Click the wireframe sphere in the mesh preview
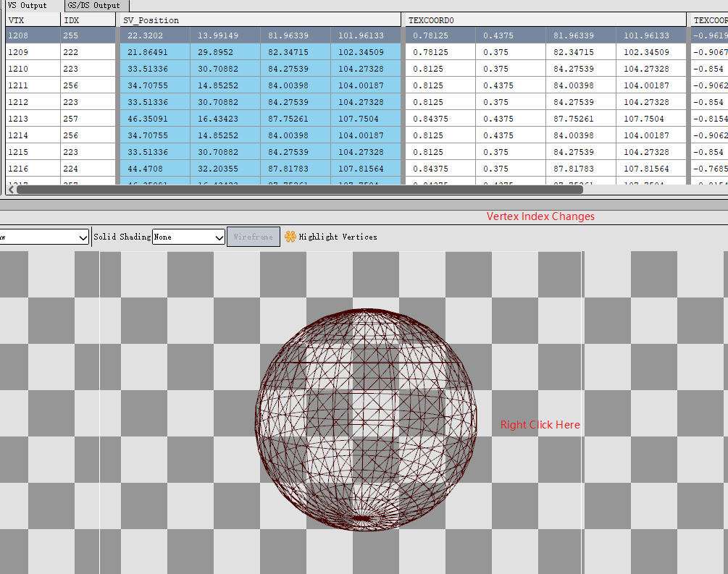This screenshot has height=574, width=728. click(x=366, y=420)
